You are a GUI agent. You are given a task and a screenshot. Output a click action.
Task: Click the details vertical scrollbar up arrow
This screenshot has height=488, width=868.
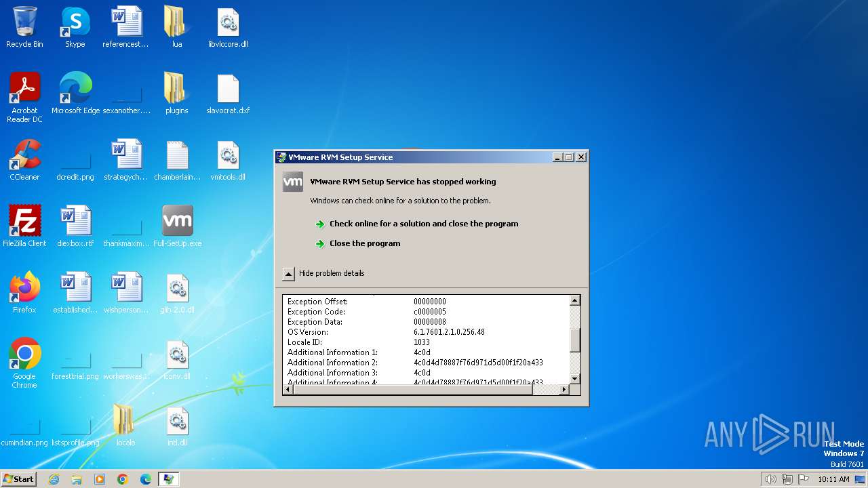pyautogui.click(x=574, y=300)
